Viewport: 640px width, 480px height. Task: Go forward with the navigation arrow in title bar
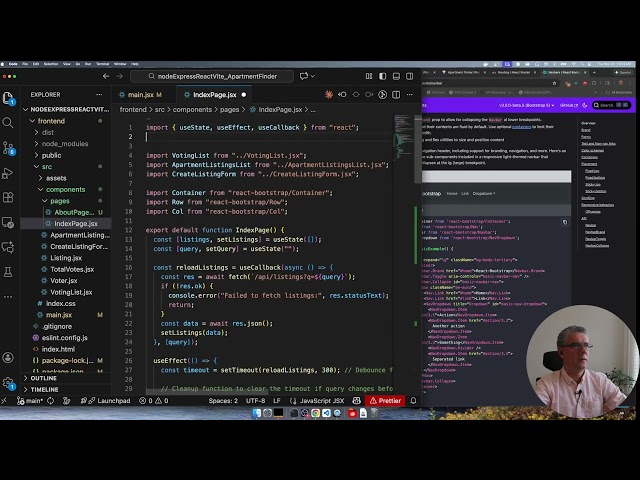point(120,76)
